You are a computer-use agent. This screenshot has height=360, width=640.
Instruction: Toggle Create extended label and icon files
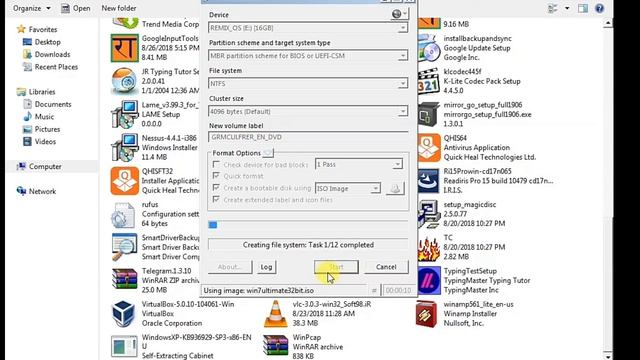click(216, 200)
